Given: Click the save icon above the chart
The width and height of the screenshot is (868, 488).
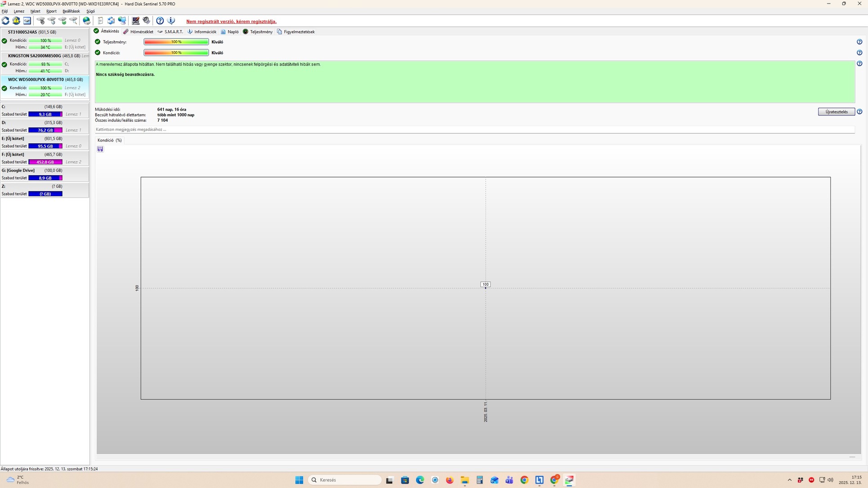Looking at the screenshot, I should [x=100, y=149].
